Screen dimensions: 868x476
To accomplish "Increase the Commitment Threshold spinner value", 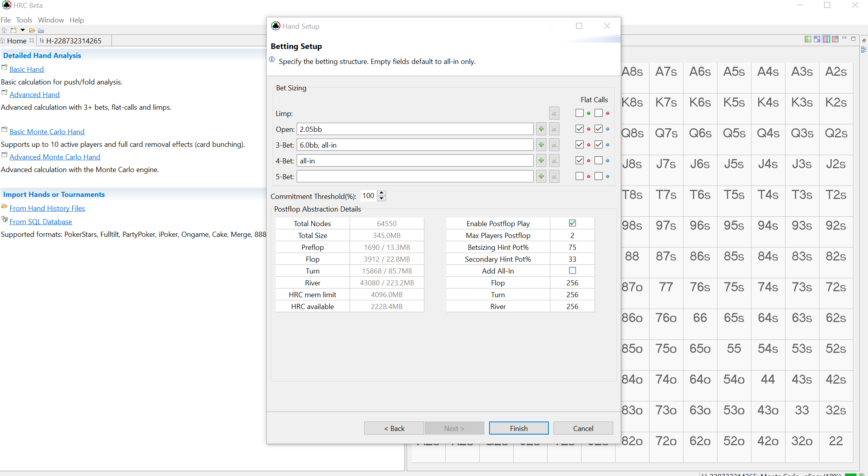I will click(x=381, y=193).
